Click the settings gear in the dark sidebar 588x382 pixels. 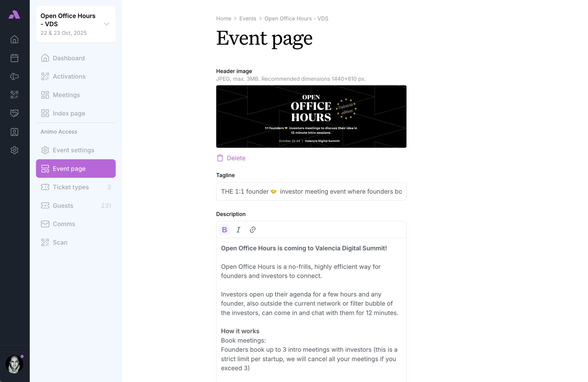click(x=14, y=150)
